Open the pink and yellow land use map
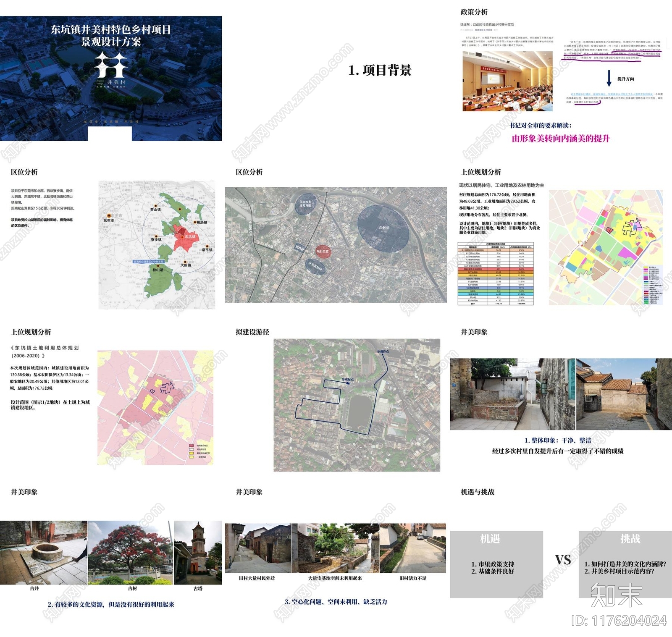The height and width of the screenshot is (637, 672). point(155,408)
